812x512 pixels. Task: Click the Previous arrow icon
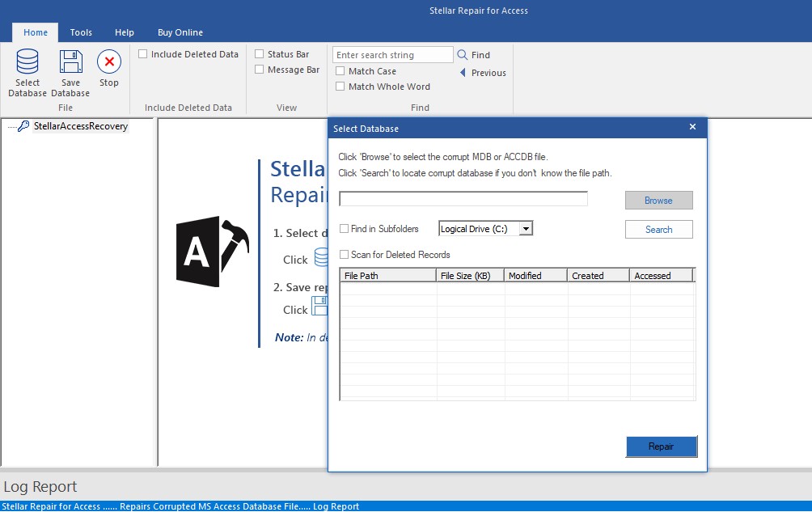click(x=463, y=73)
